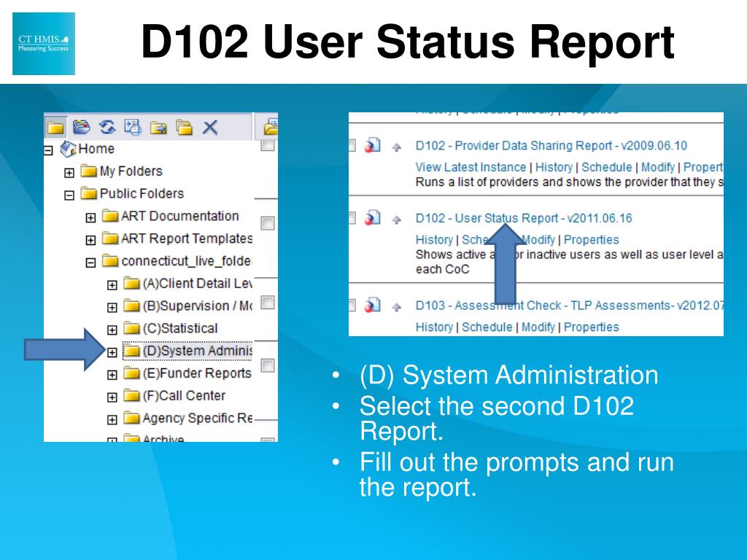The image size is (747, 560).
Task: Click the move-folder arrow toolbar icon
Action: point(158,128)
